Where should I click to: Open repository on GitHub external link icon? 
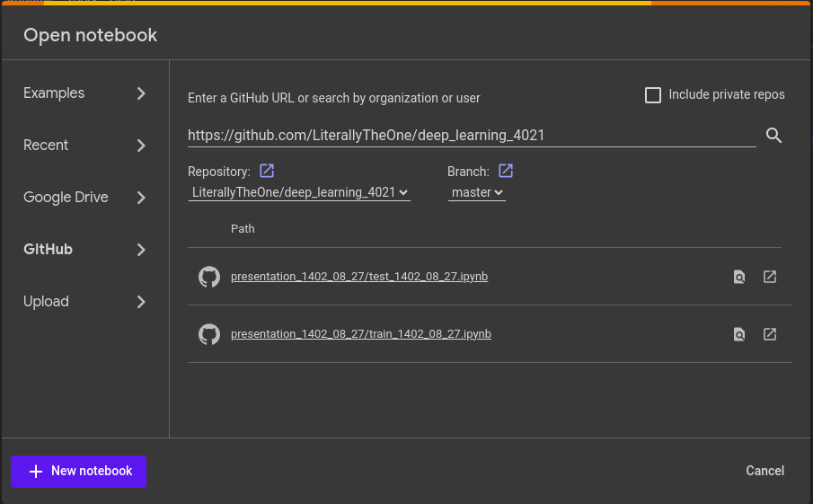click(x=267, y=171)
